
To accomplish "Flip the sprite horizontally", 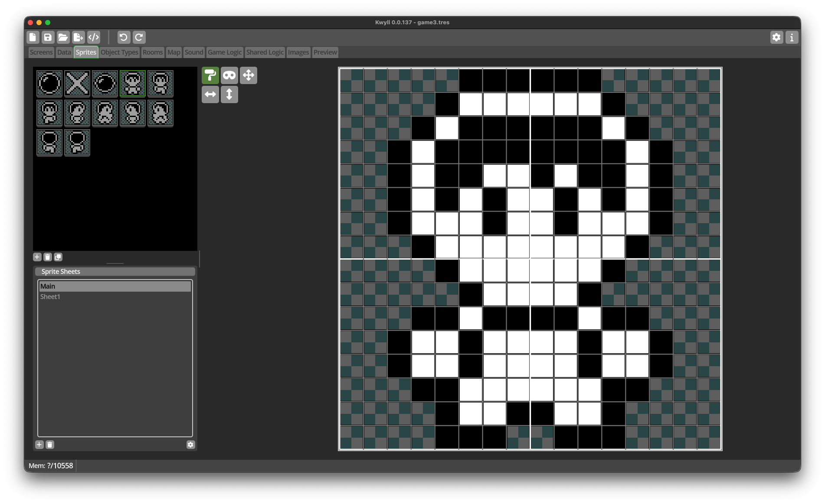I will [210, 94].
